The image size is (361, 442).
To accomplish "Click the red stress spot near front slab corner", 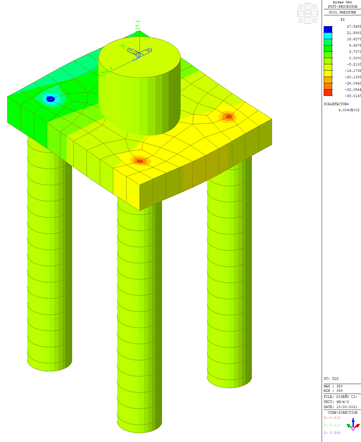I will tap(140, 161).
